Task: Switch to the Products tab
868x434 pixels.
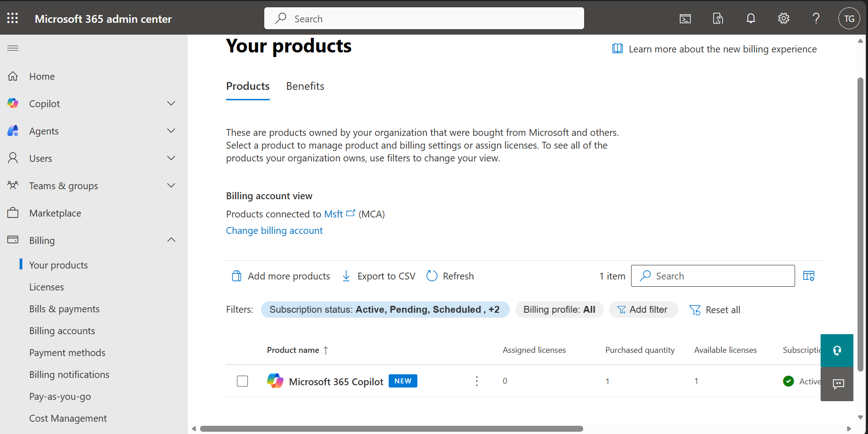Action: [248, 86]
